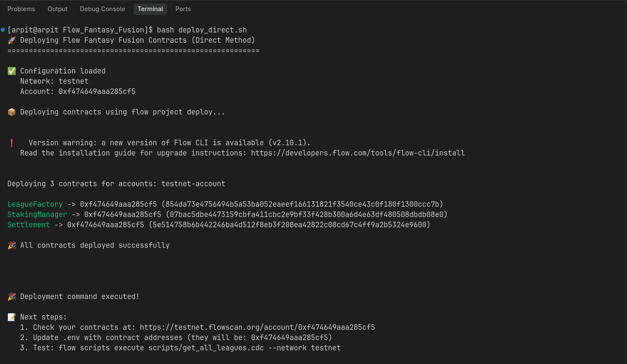This screenshot has height=364, width=627.
Task: Click the red exclamation version warning icon
Action: [x=12, y=143]
